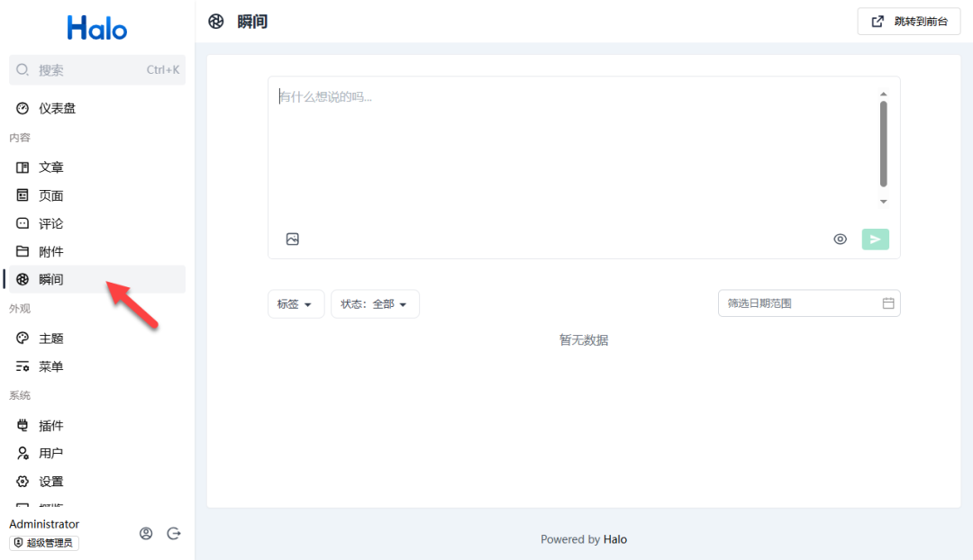This screenshot has height=560, width=973.
Task: Click the 菜单 list-settings icon
Action: 23,366
